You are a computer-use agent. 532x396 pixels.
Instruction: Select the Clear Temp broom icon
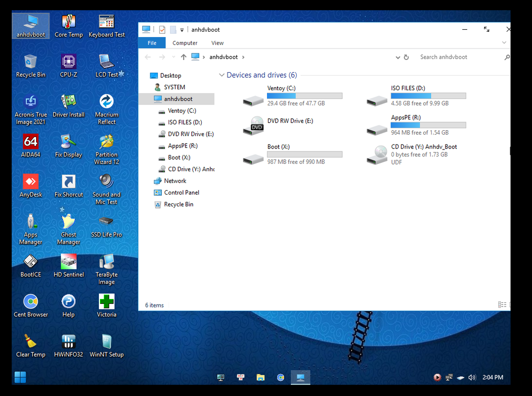[x=31, y=346]
